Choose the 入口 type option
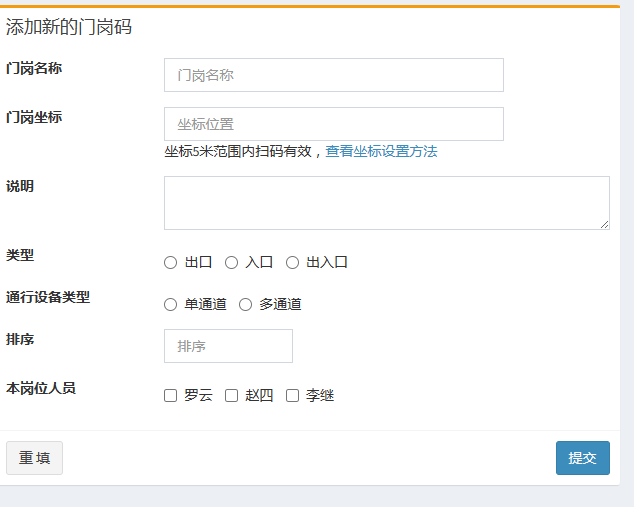This screenshot has height=507, width=634. [232, 263]
